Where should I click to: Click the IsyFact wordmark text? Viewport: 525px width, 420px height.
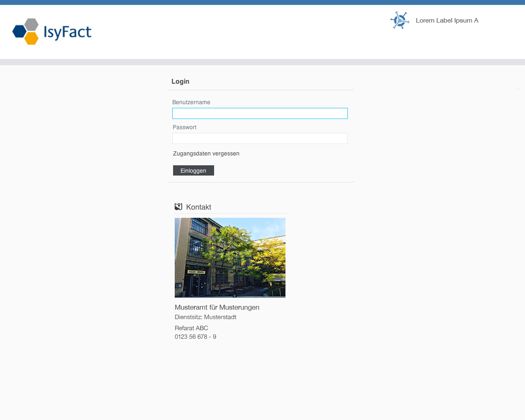coord(68,32)
